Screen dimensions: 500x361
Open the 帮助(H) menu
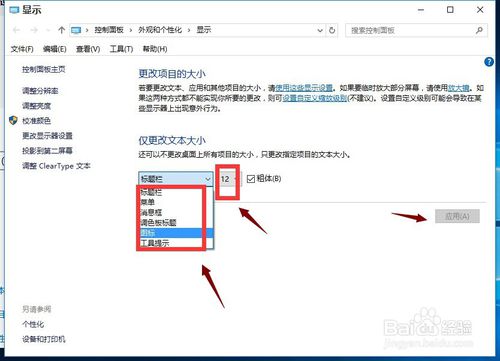click(x=155, y=49)
